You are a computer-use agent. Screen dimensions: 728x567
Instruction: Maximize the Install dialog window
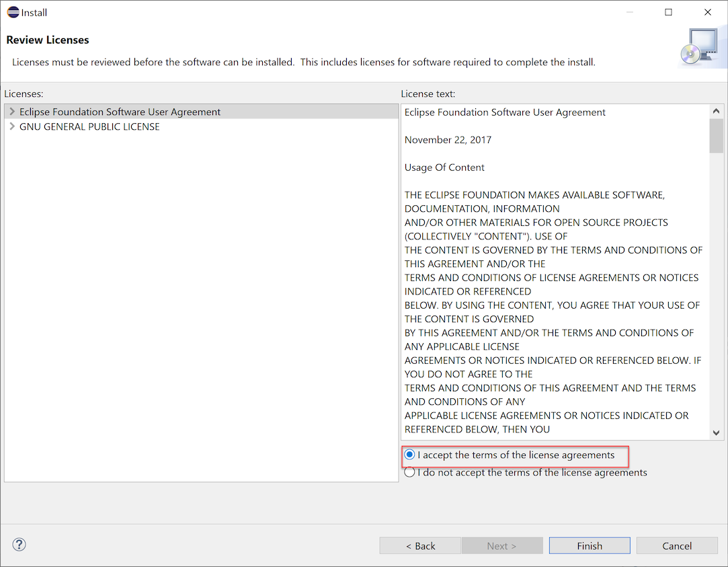668,12
